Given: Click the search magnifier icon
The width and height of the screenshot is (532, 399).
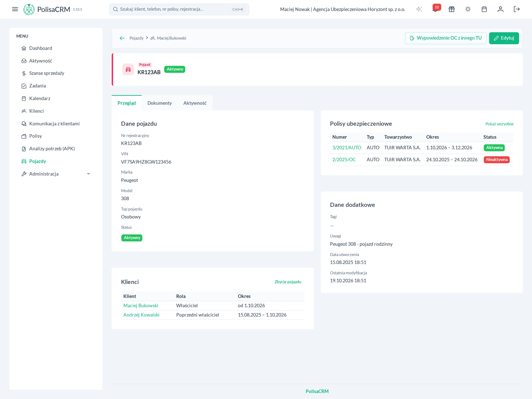Looking at the screenshot, I should (x=115, y=9).
